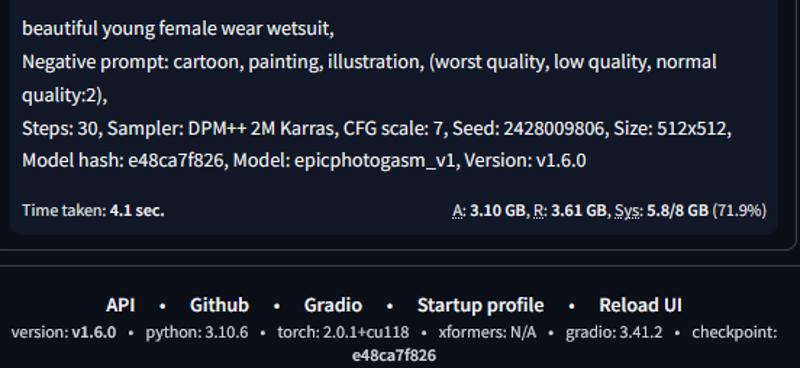This screenshot has height=368, width=800.
Task: Click the checkpoint hash e48ca7f826 in footer
Action: (x=394, y=355)
